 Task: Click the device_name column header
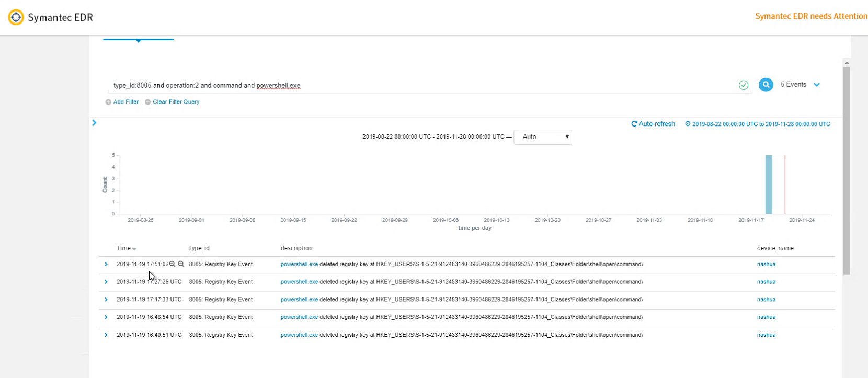pyautogui.click(x=775, y=248)
